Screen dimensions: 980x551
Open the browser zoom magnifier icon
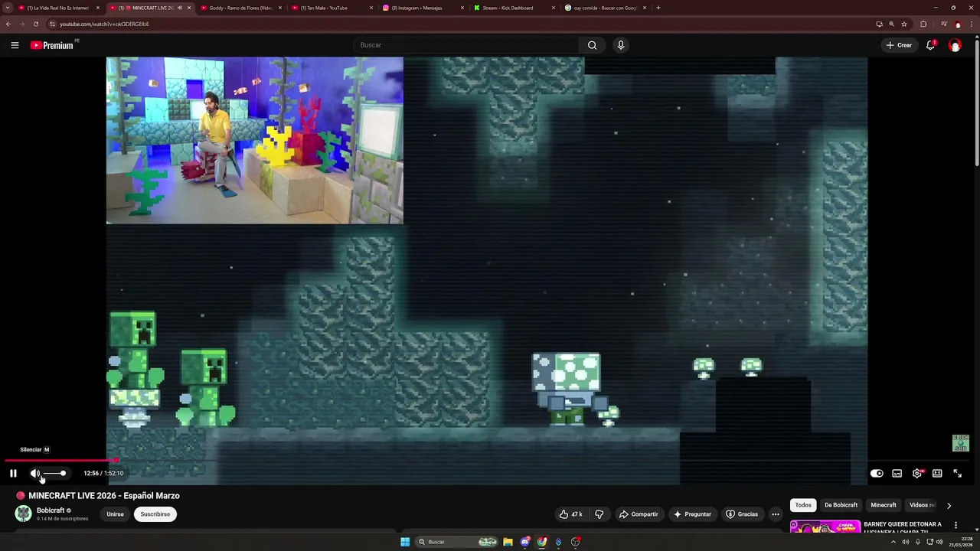(x=891, y=24)
